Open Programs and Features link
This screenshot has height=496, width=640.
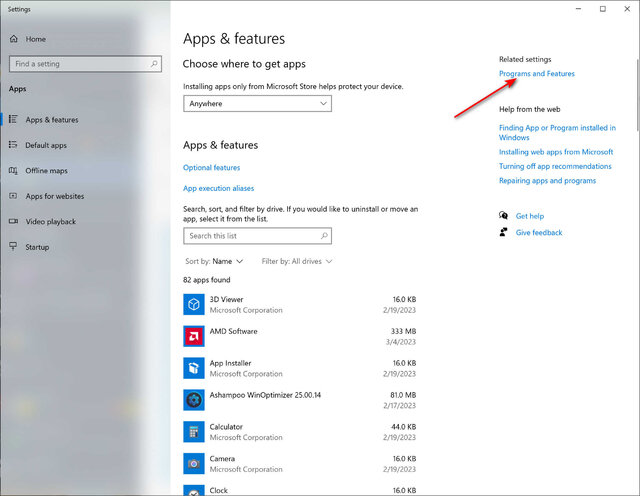coord(537,74)
